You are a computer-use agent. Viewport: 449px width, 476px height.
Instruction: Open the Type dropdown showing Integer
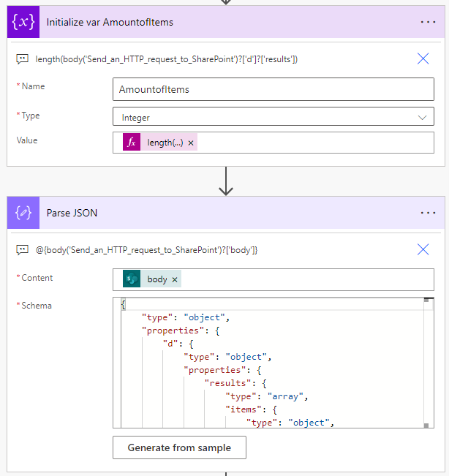273,116
